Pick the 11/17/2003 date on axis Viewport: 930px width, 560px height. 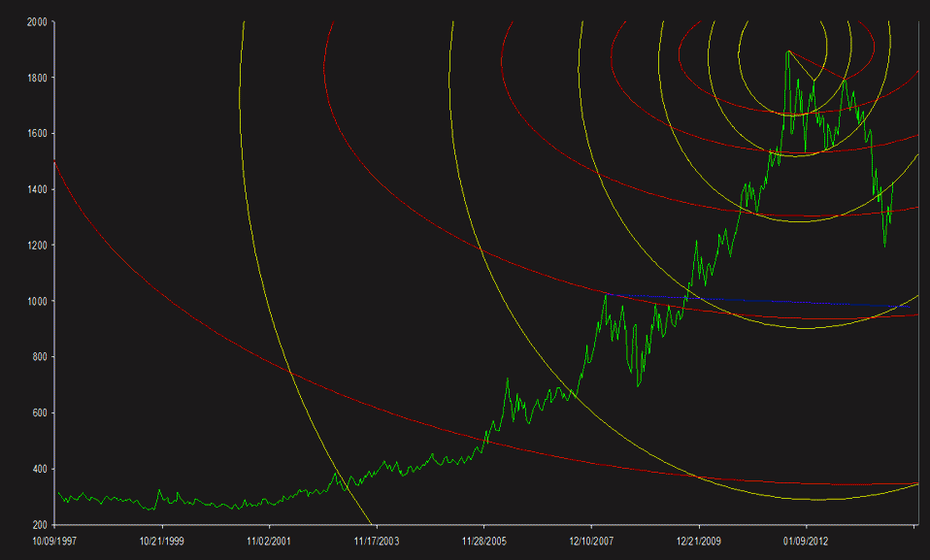[377, 541]
